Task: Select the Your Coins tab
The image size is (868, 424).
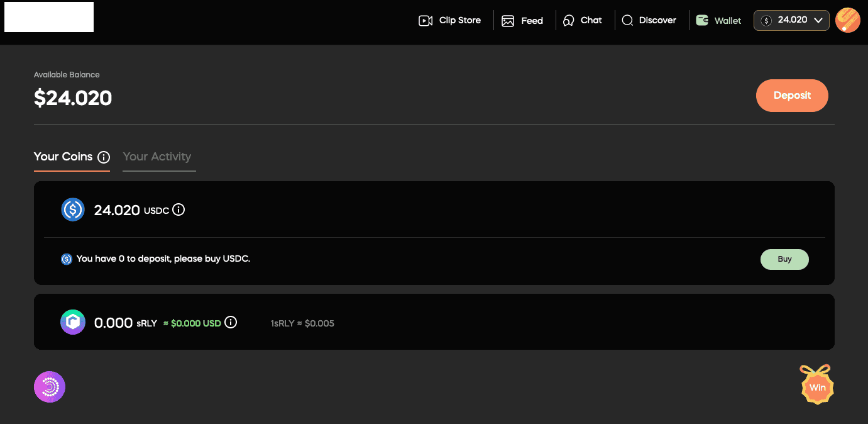Action: tap(63, 157)
